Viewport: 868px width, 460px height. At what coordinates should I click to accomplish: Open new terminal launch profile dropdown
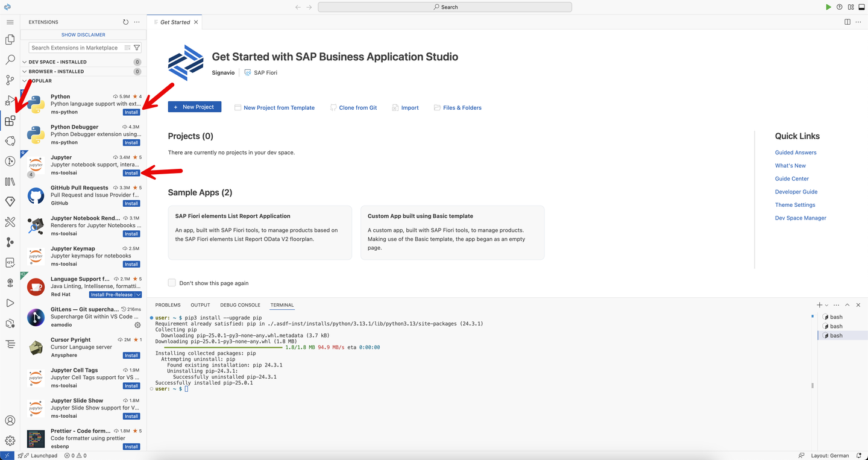(x=826, y=305)
